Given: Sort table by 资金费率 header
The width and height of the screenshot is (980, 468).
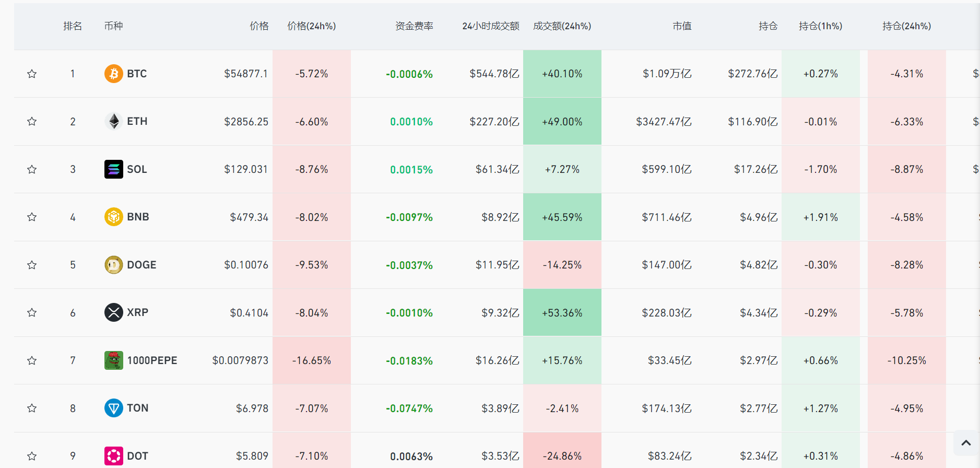Looking at the screenshot, I should [x=414, y=26].
